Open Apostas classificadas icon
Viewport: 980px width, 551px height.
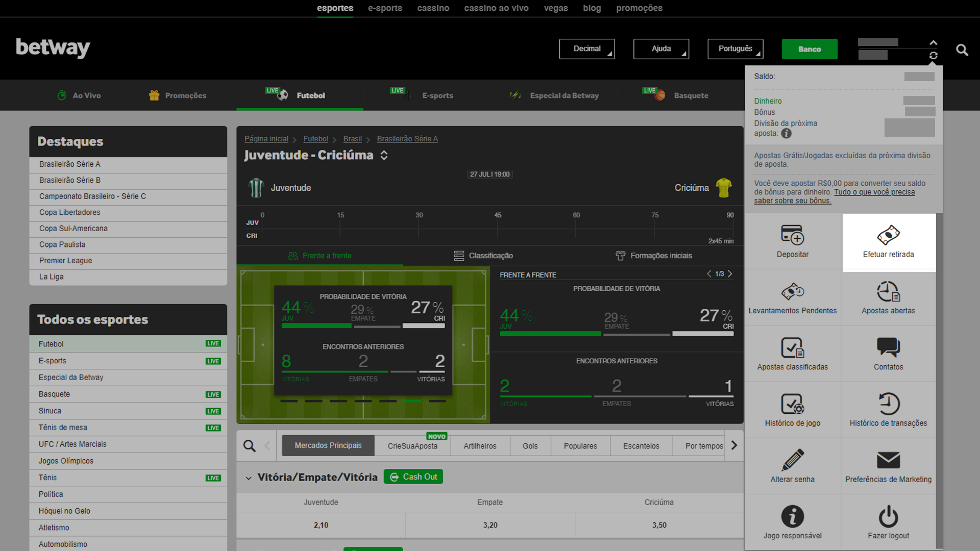tap(792, 348)
